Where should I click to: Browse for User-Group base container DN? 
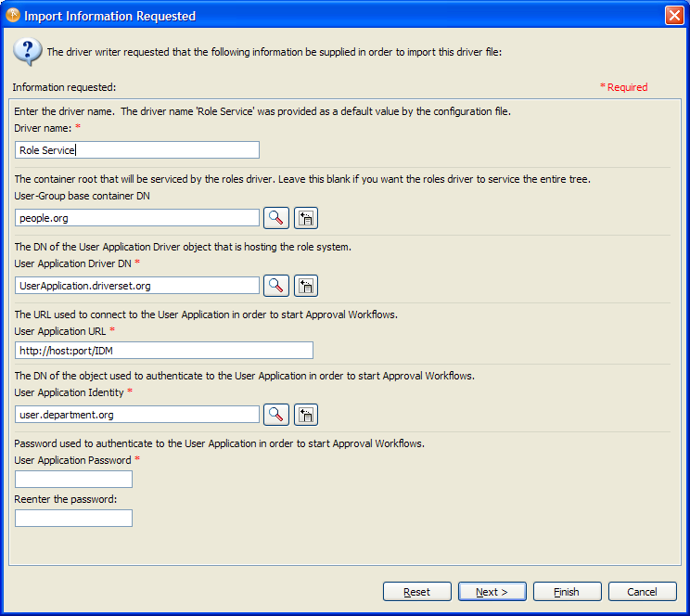point(276,218)
